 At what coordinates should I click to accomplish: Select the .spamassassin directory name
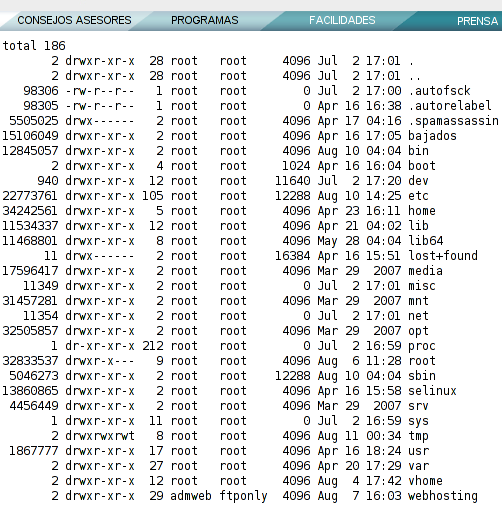tap(453, 121)
